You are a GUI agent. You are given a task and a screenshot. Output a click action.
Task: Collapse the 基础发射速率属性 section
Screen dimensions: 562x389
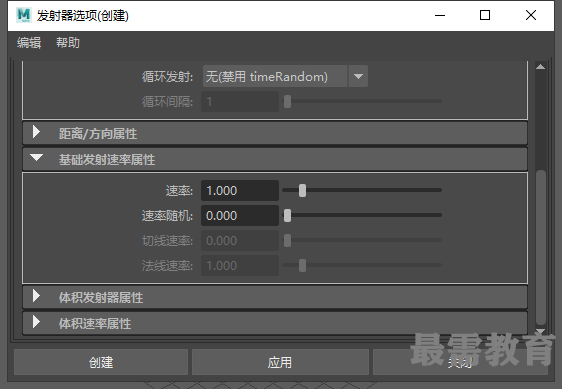275,159
